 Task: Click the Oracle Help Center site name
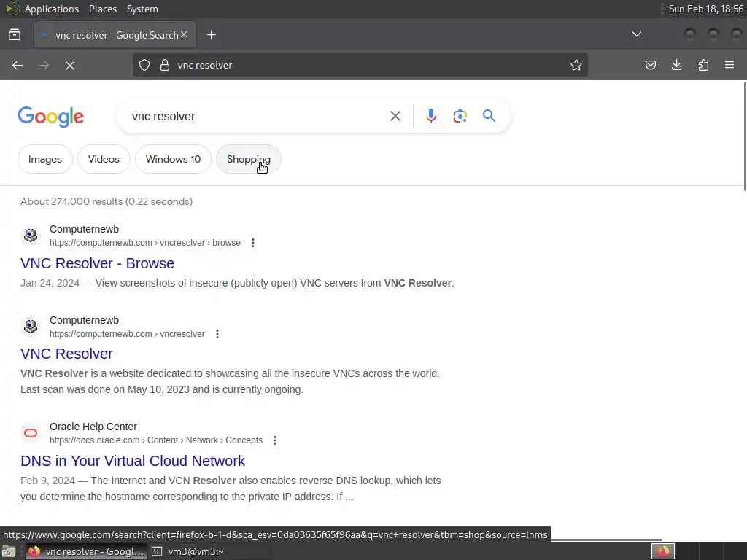pyautogui.click(x=93, y=427)
